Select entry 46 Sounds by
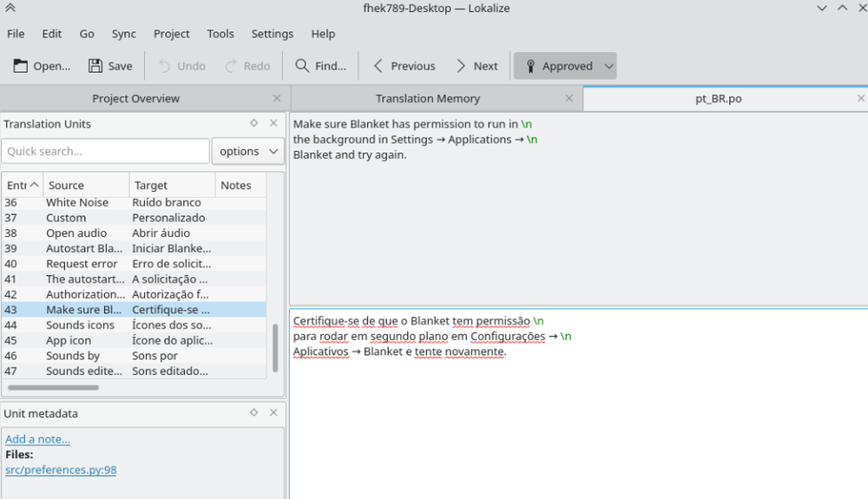Viewport: 868px width, 499px height. pyautogui.click(x=134, y=356)
